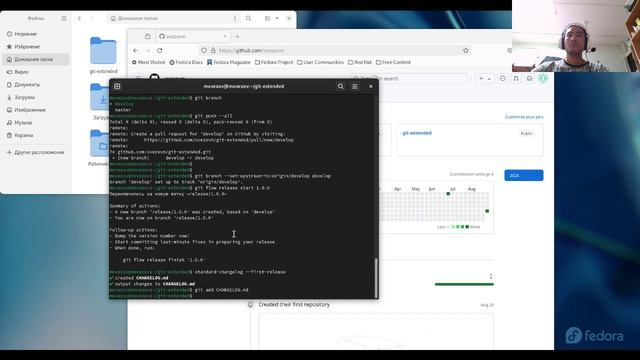
Task: Toggle the Files list/grid view icon
Action: [267, 18]
